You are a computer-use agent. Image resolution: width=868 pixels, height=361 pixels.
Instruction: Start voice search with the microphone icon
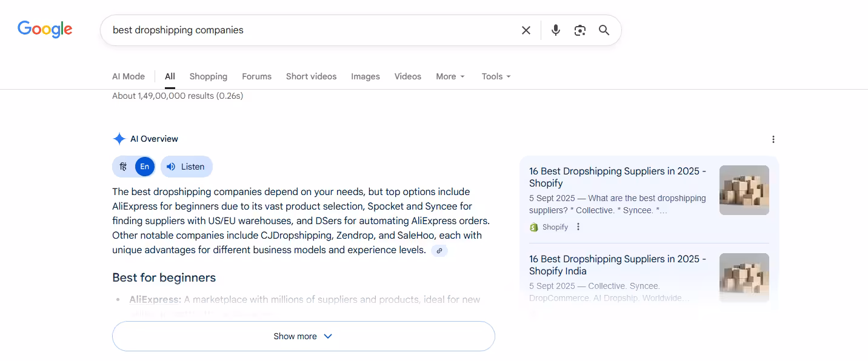(x=555, y=30)
